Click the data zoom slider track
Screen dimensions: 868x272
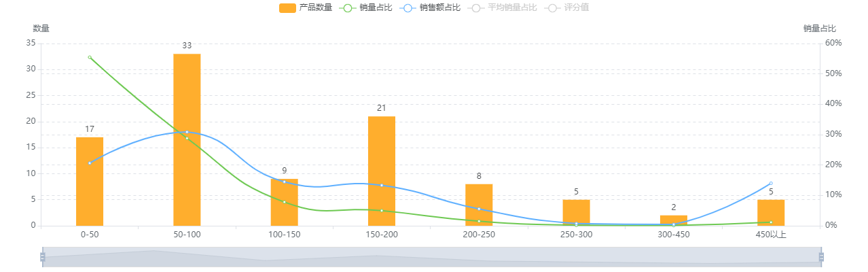click(x=431, y=257)
